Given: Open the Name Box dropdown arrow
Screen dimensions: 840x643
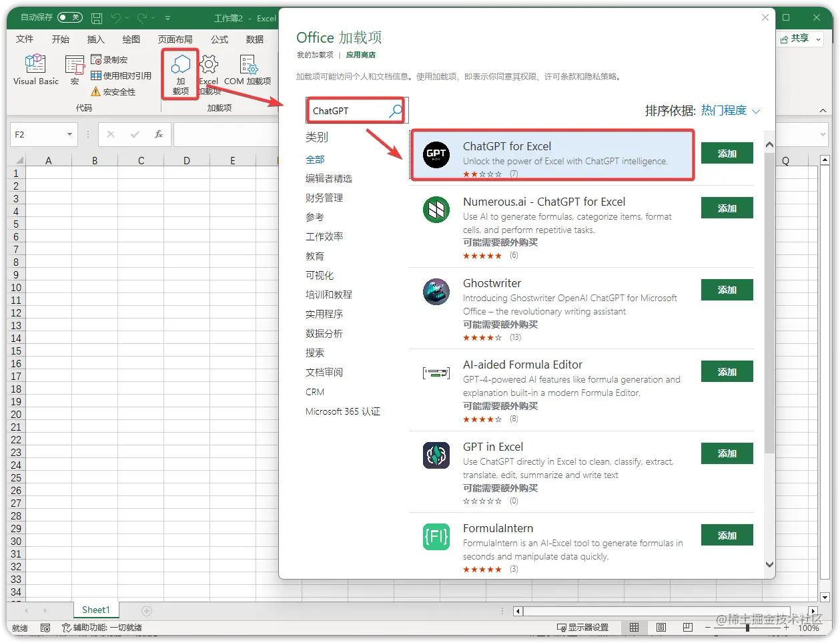Looking at the screenshot, I should (69, 134).
